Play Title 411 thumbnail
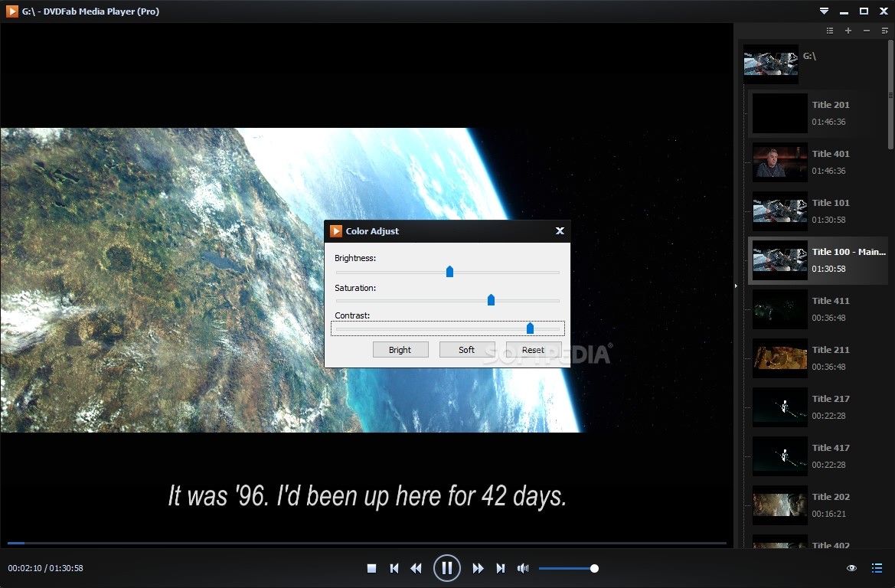The height and width of the screenshot is (588, 895). pyautogui.click(x=779, y=309)
